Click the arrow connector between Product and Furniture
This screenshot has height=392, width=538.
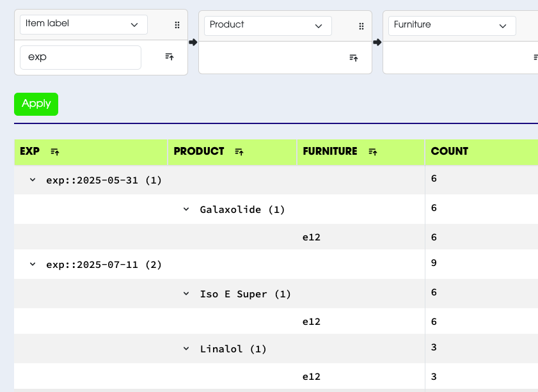tap(377, 41)
